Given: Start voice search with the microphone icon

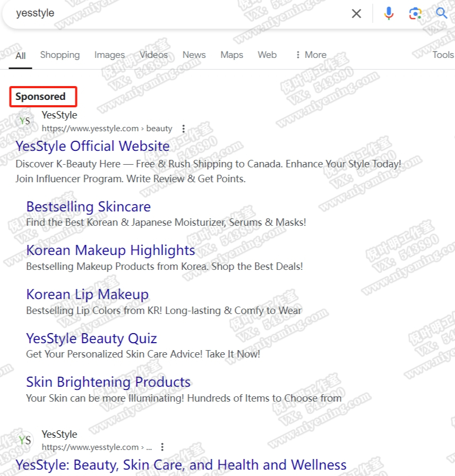Looking at the screenshot, I should 389,13.
